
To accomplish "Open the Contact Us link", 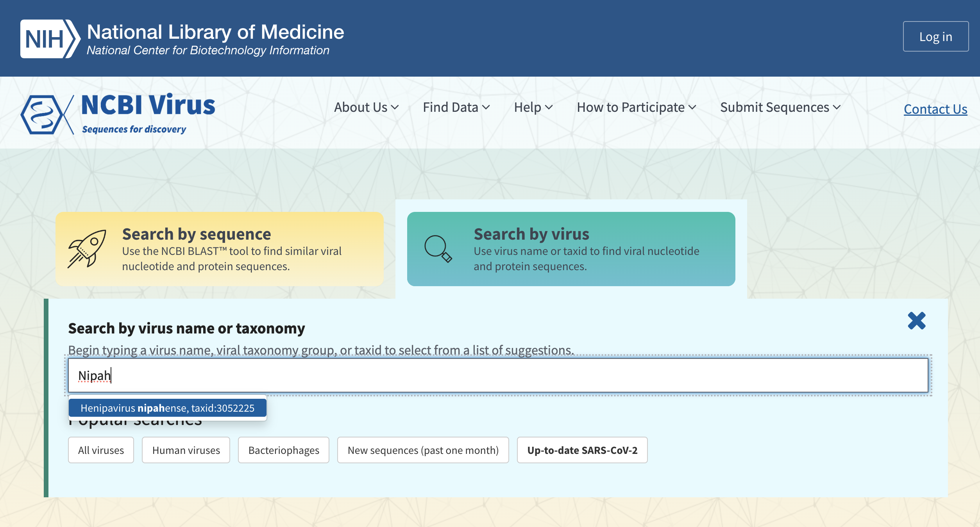I will tap(935, 109).
